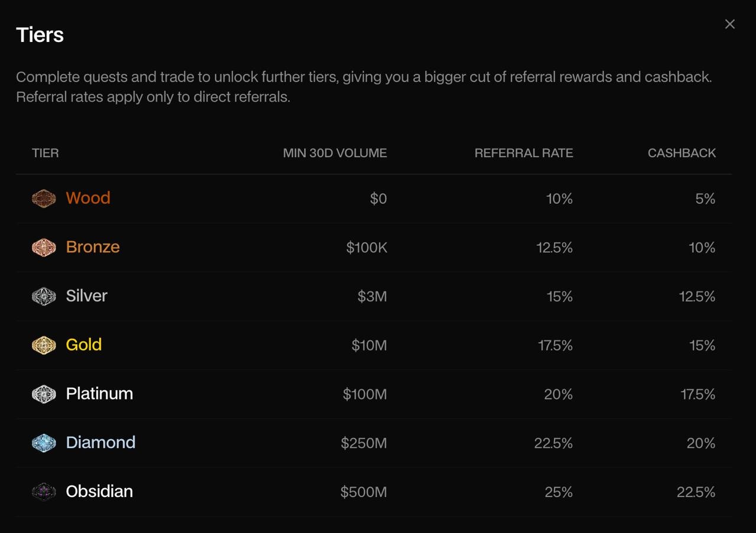Click the TIER column header
756x533 pixels.
(45, 153)
